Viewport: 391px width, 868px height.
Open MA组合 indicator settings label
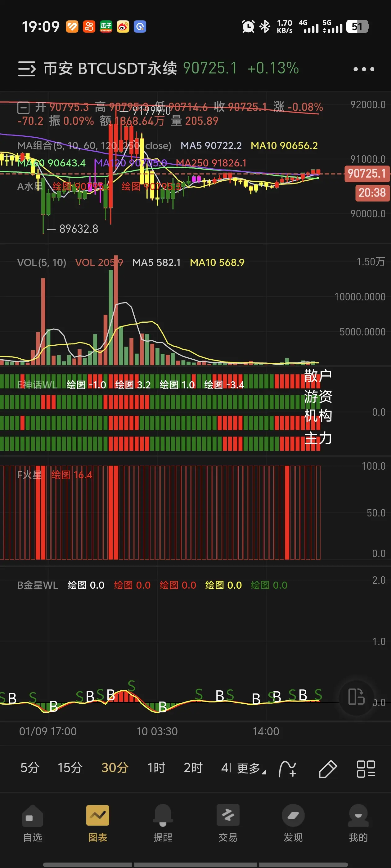click(94, 146)
